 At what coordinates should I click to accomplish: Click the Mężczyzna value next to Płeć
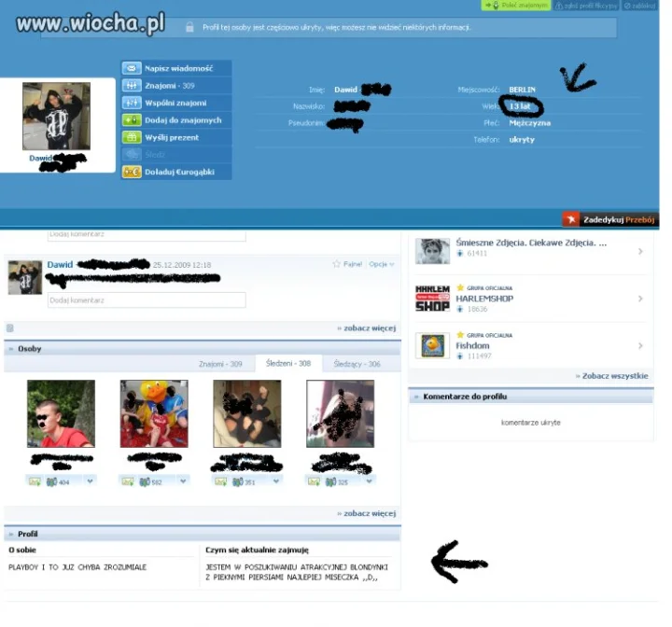coord(530,123)
